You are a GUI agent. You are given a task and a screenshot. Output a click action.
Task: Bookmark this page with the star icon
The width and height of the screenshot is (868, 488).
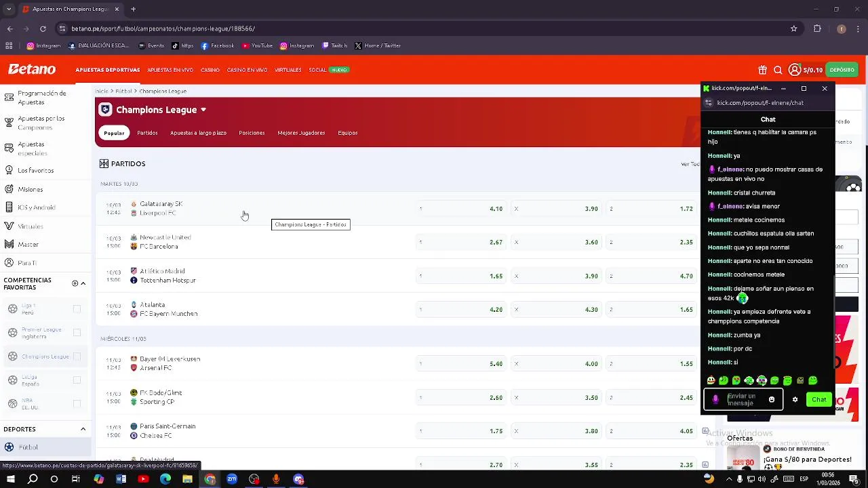pos(793,28)
